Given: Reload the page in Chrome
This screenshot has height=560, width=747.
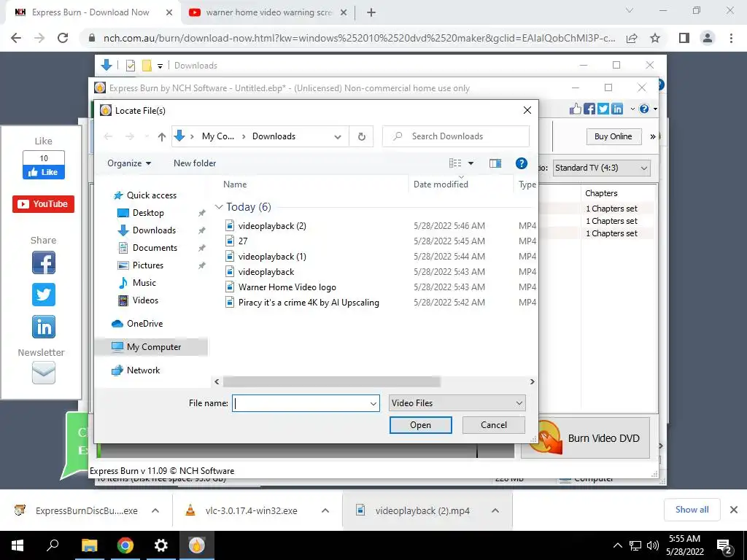Looking at the screenshot, I should click(x=63, y=38).
